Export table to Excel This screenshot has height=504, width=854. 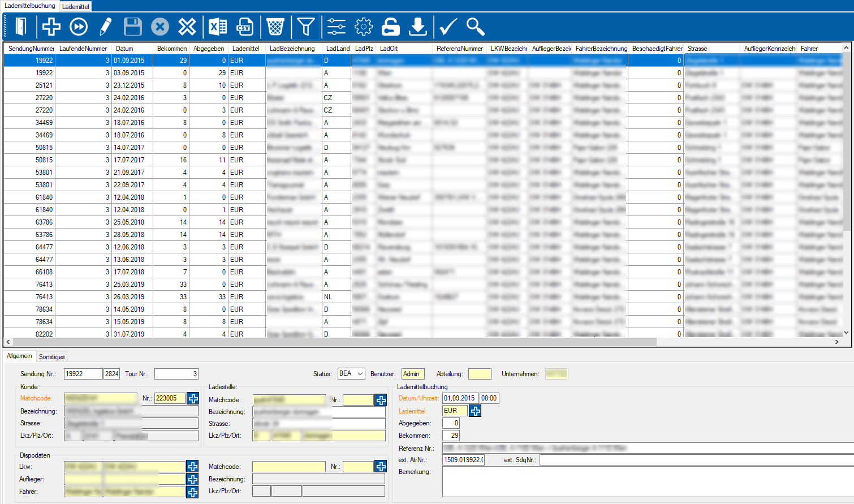click(218, 27)
